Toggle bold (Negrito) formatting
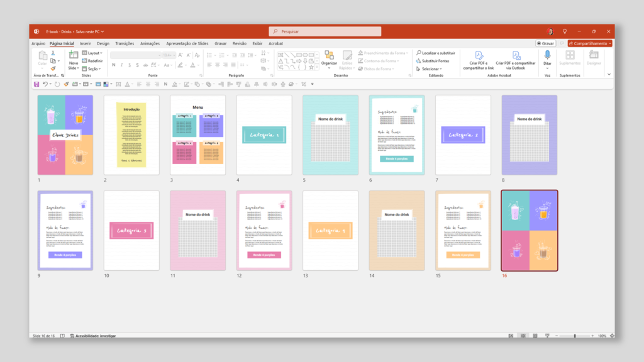This screenshot has height=362, width=644. [113, 65]
